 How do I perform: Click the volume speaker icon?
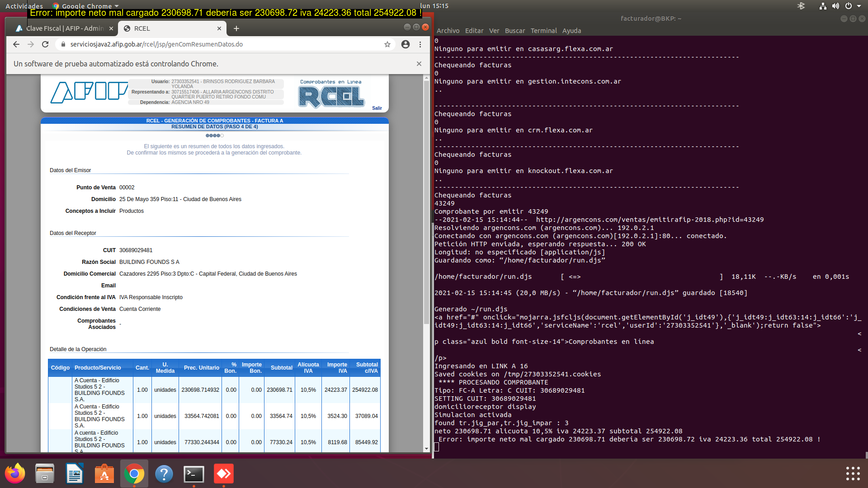point(835,6)
